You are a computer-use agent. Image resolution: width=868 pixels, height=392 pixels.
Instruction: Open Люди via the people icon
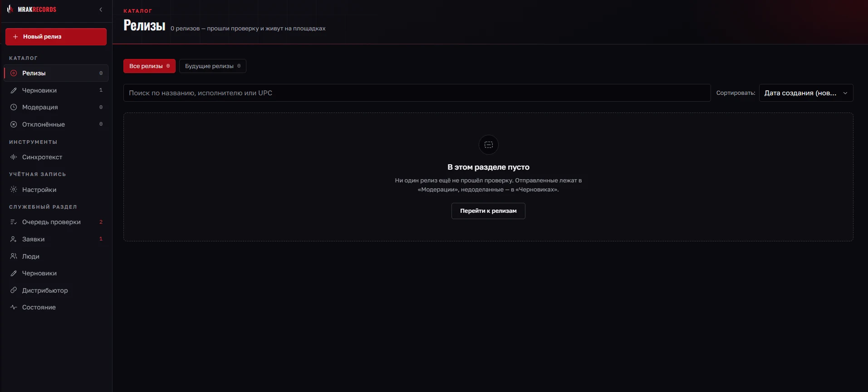click(x=14, y=256)
